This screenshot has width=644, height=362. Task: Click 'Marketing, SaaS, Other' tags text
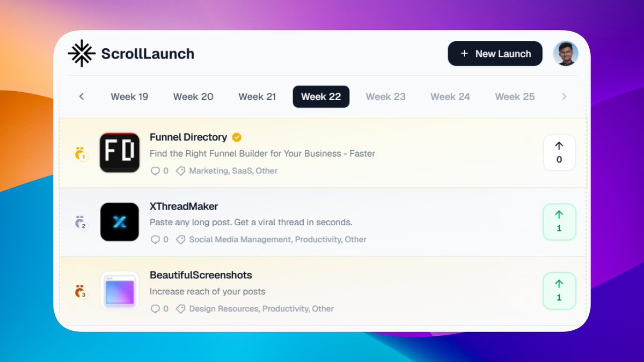click(x=233, y=171)
